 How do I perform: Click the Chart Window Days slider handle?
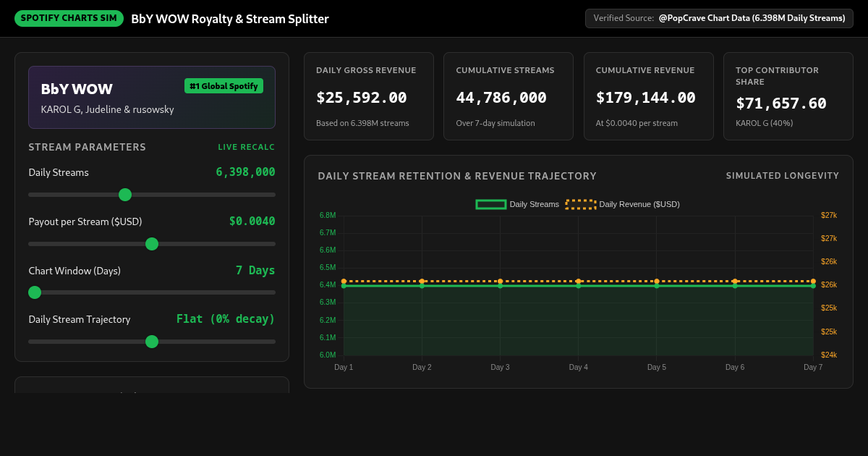tap(35, 292)
